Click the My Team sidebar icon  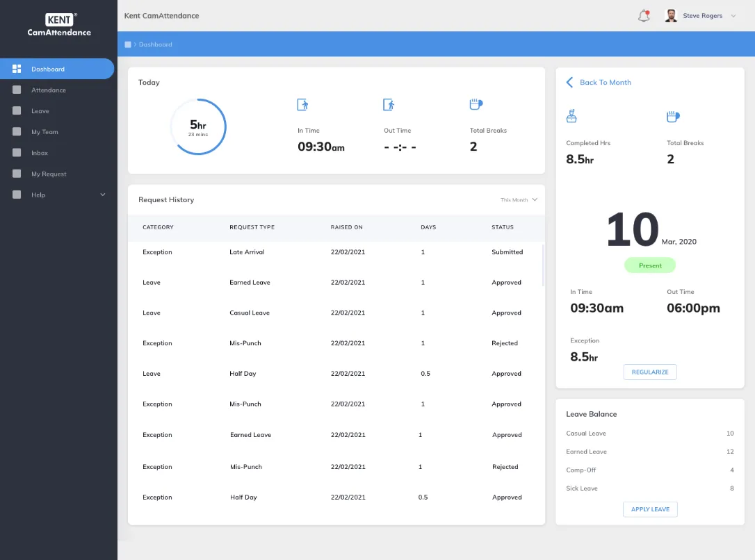point(17,131)
